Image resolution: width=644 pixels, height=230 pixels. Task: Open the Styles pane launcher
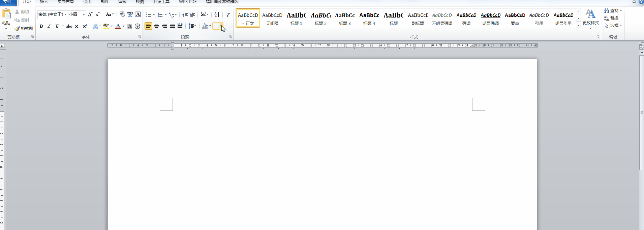598,37
